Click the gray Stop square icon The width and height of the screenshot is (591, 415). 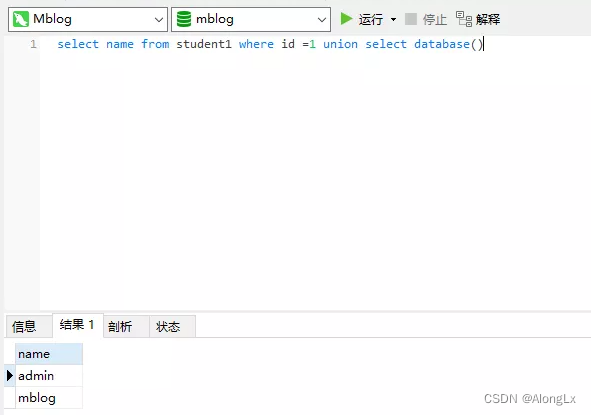click(x=410, y=19)
